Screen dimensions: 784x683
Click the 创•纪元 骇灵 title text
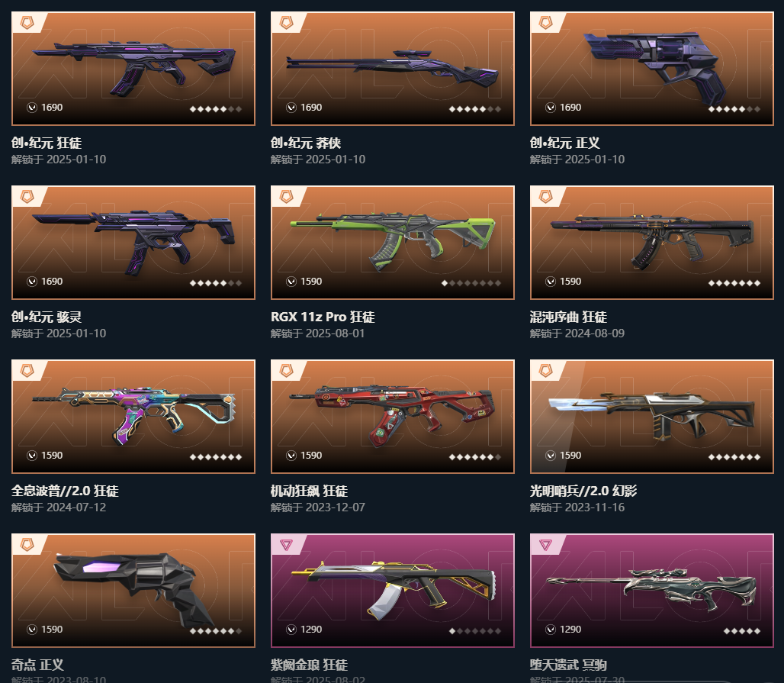[x=47, y=317]
